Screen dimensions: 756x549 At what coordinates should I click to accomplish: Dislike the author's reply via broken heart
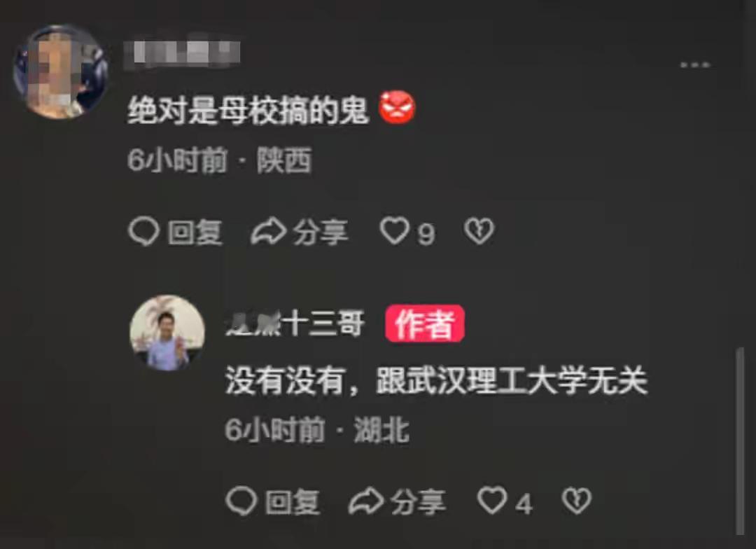(x=576, y=500)
